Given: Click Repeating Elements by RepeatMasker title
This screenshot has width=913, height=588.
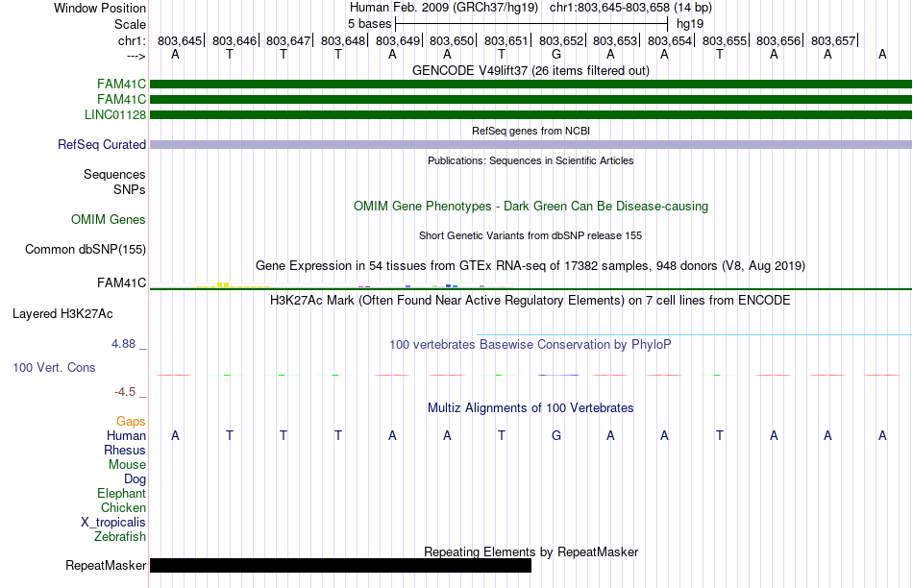Looking at the screenshot, I should click(531, 551).
